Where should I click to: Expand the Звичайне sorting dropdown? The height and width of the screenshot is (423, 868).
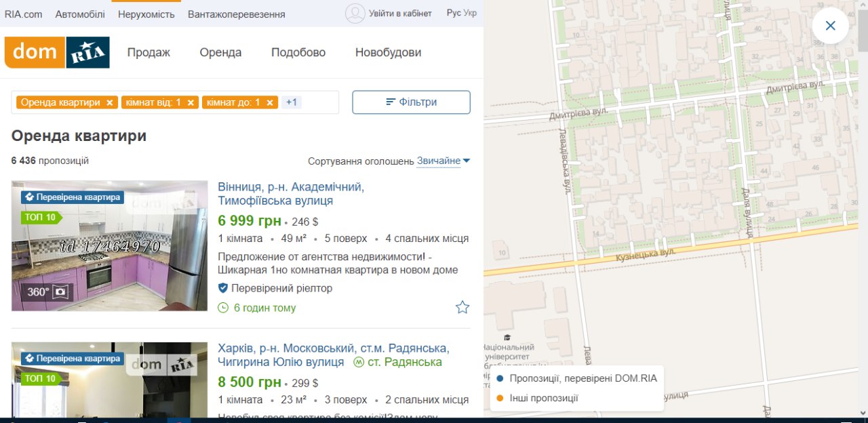443,161
